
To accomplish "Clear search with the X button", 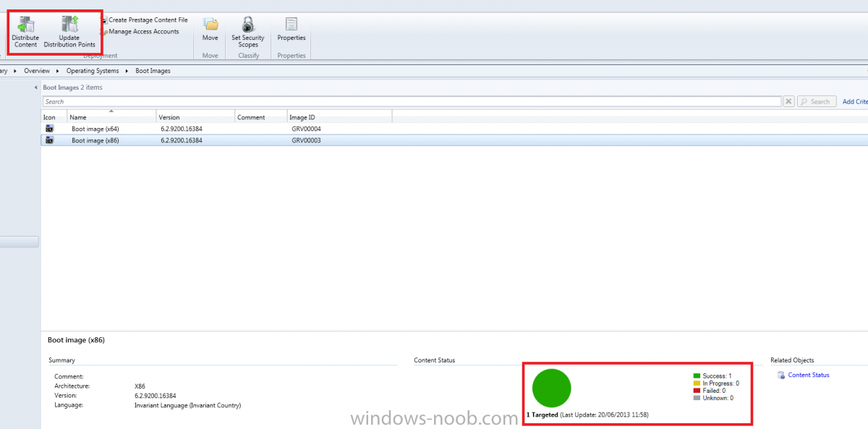I will [x=789, y=102].
